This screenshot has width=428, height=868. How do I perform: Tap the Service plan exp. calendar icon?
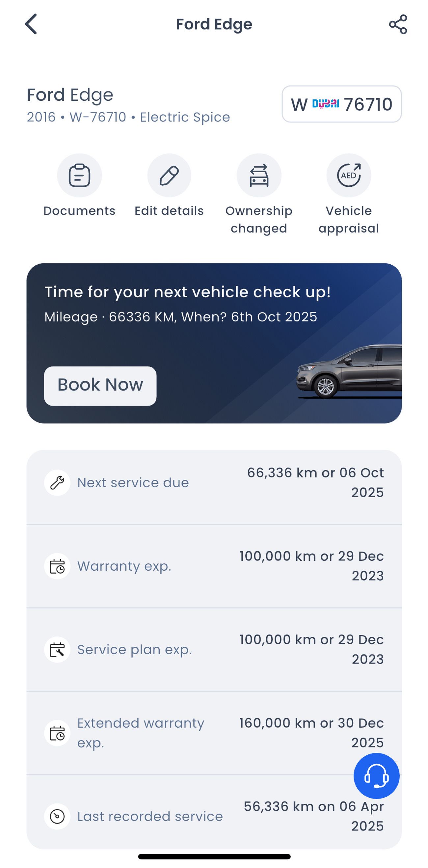[x=57, y=649]
